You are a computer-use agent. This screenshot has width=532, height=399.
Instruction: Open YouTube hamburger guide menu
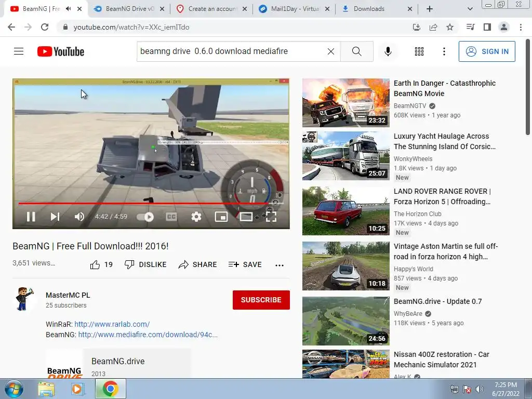pyautogui.click(x=19, y=51)
